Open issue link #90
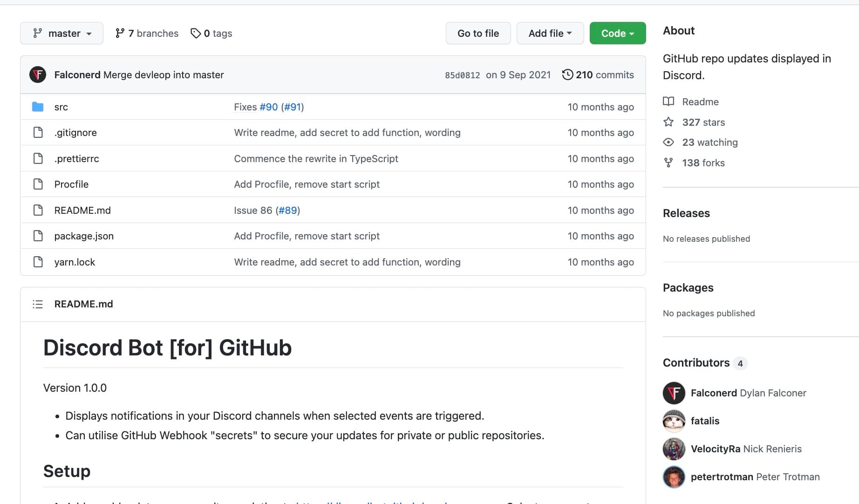The image size is (859, 504). tap(269, 107)
